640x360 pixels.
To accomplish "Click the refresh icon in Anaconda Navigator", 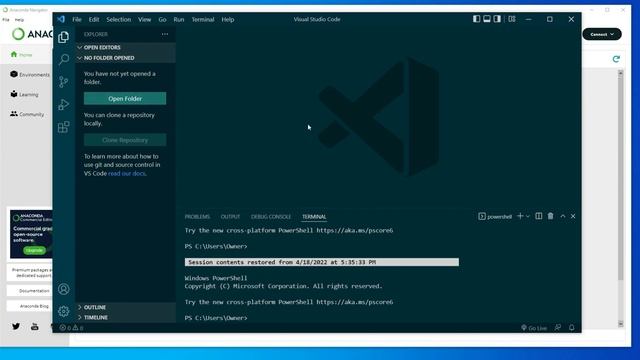I will 616,59.
